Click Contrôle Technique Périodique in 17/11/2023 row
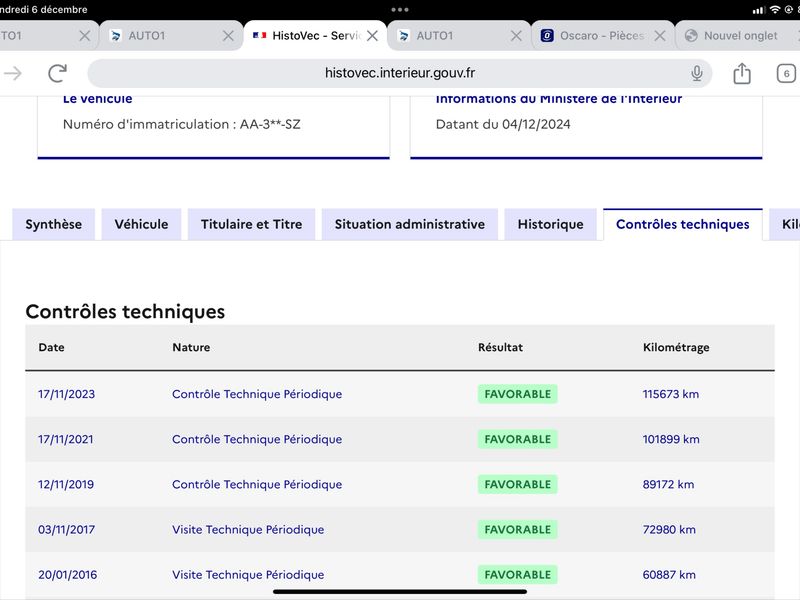The height and width of the screenshot is (600, 800). pos(257,394)
